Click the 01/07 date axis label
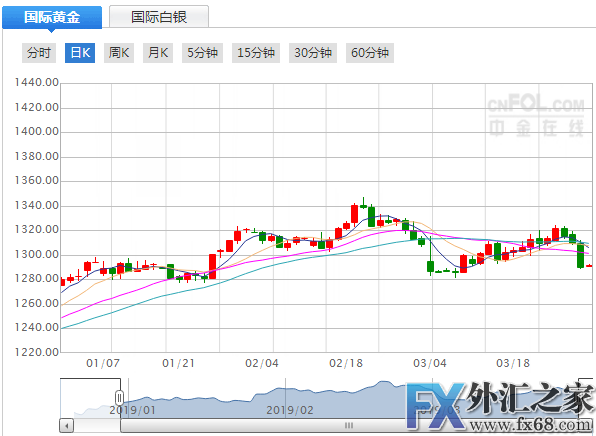 click(x=103, y=363)
